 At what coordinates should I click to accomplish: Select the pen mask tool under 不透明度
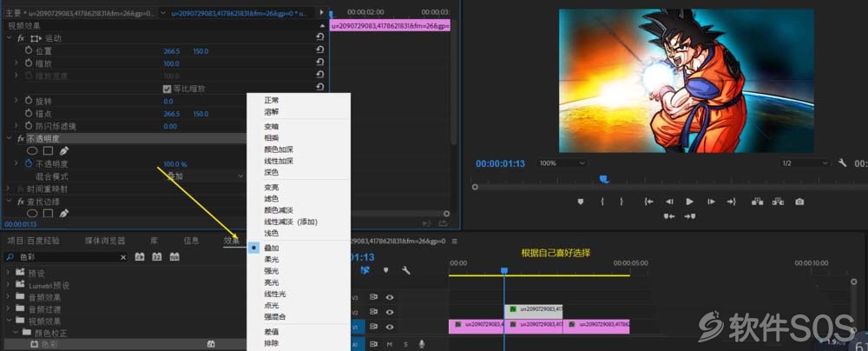pos(63,150)
